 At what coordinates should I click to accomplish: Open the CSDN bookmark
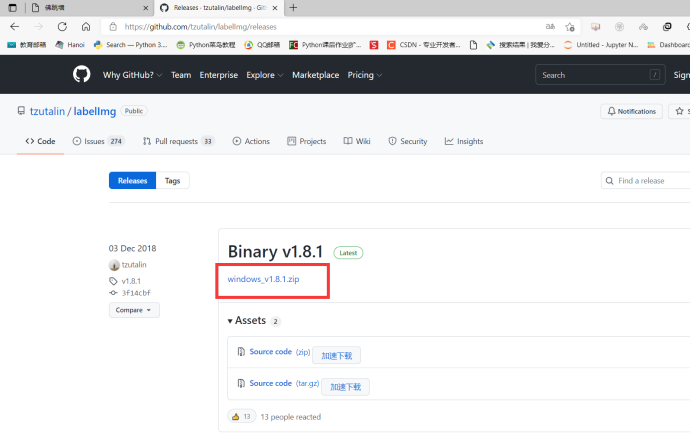424,45
